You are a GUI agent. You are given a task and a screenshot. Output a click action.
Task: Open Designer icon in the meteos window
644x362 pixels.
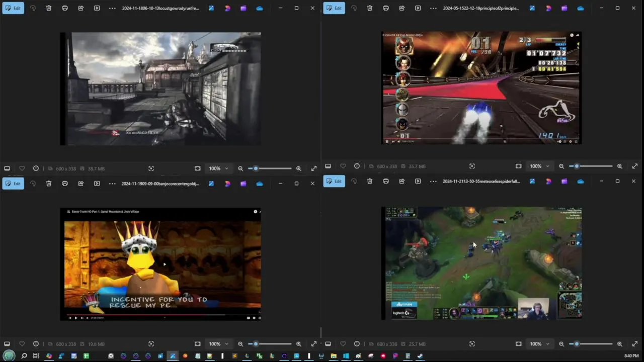(548, 181)
